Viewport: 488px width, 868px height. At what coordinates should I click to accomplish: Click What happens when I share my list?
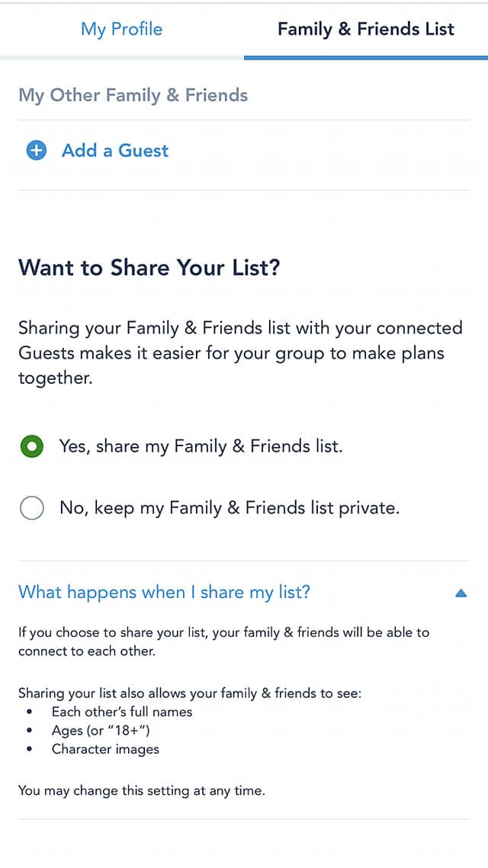coord(165,593)
